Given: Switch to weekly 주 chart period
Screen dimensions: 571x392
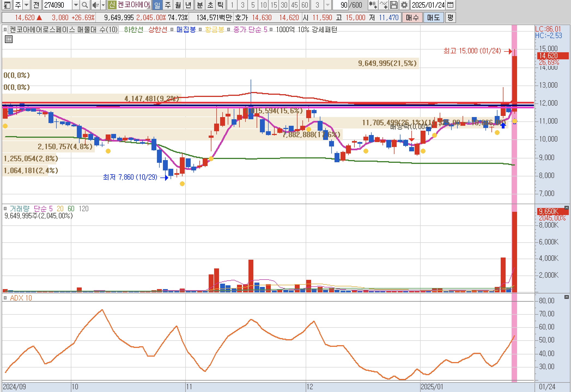Looking at the screenshot, I should pyautogui.click(x=168, y=5).
